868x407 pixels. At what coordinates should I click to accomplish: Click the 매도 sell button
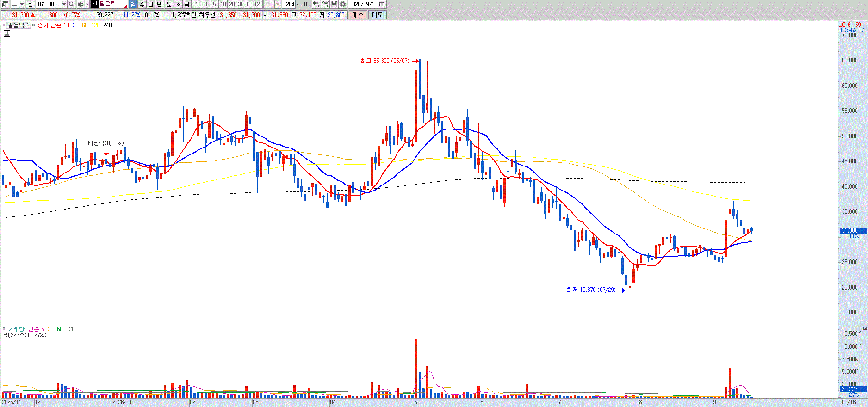377,15
